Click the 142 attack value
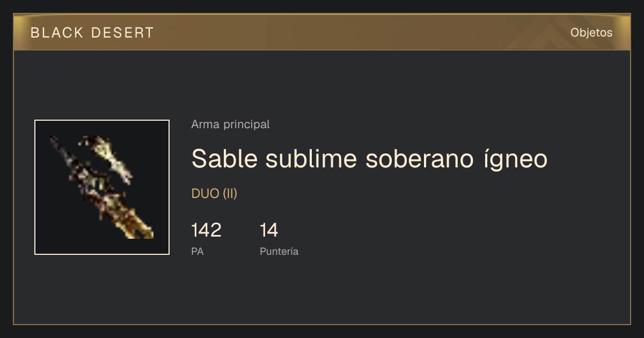The width and height of the screenshot is (644, 338). [x=206, y=230]
